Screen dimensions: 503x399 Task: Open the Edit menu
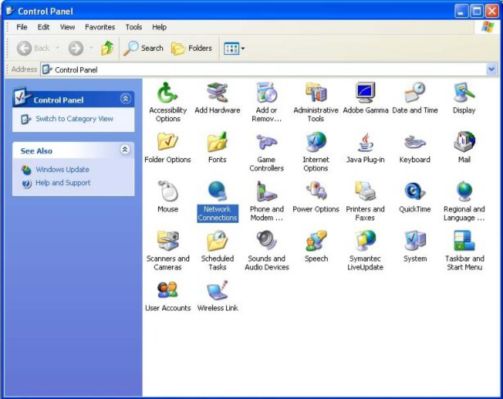(x=43, y=27)
